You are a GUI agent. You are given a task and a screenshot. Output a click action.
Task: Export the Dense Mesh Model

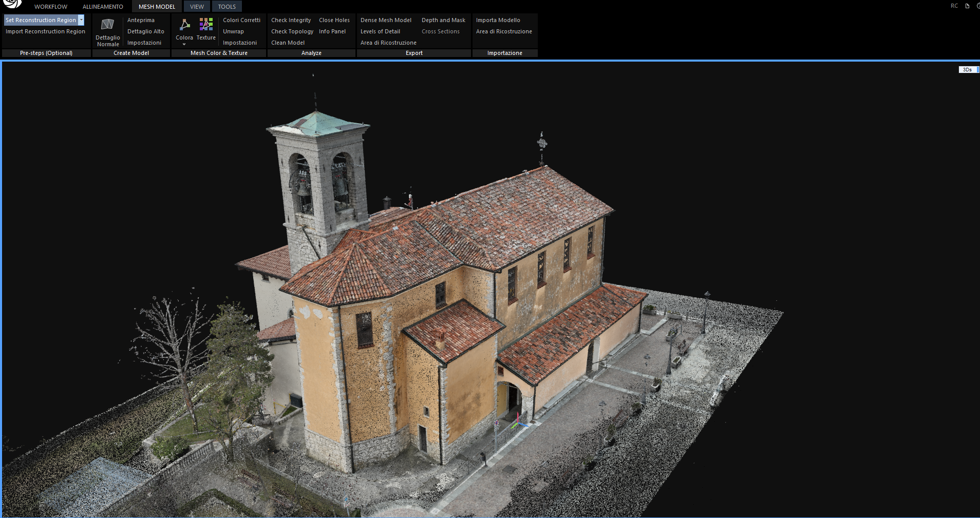click(386, 20)
